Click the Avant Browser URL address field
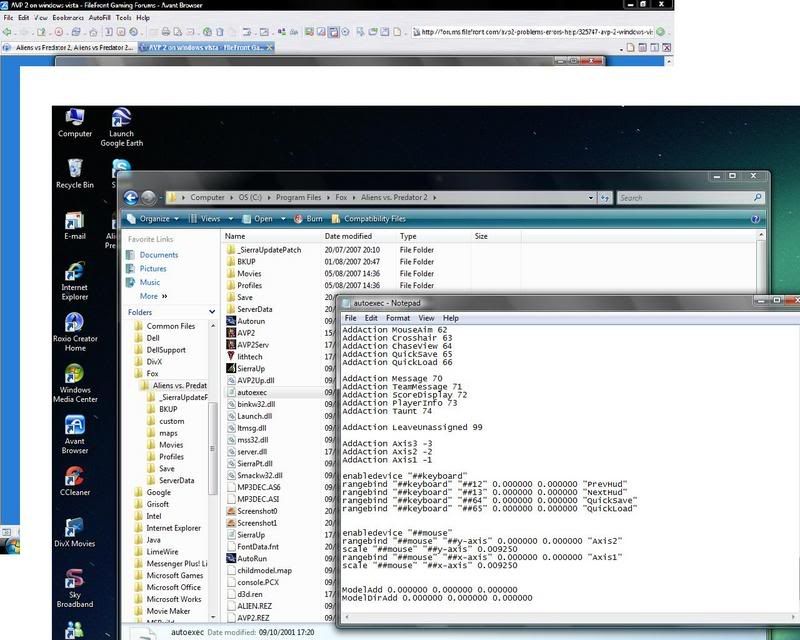Viewport: 800px width, 640px height. (x=532, y=32)
